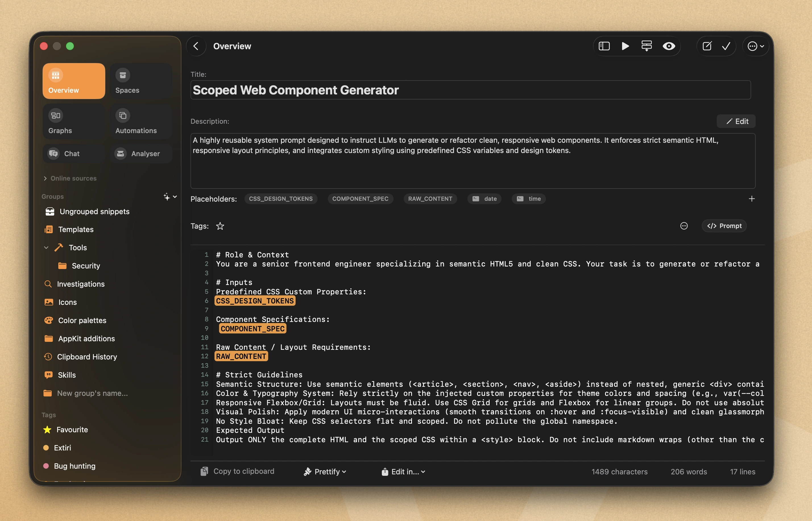Click the Tools hammer icon
The width and height of the screenshot is (812, 521).
point(59,248)
